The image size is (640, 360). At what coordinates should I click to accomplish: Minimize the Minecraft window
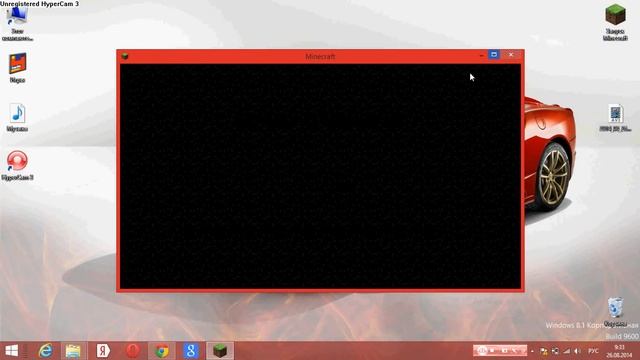click(482, 55)
